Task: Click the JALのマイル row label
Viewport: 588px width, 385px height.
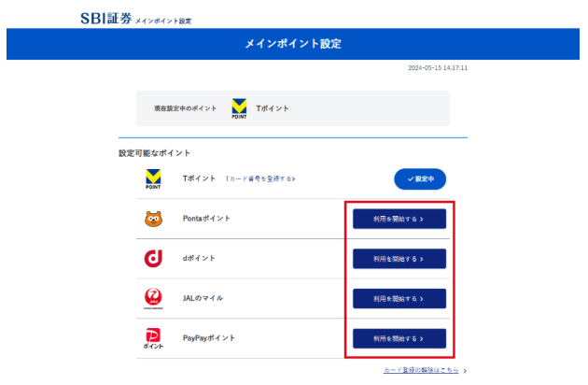Action: pos(203,298)
